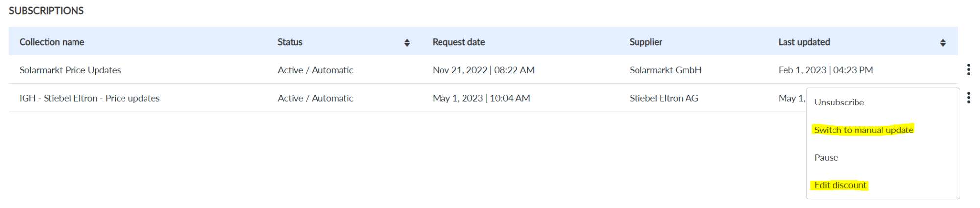
Task: Open the three-dot menu for Solarmarkt Price Updates
Action: [x=968, y=70]
